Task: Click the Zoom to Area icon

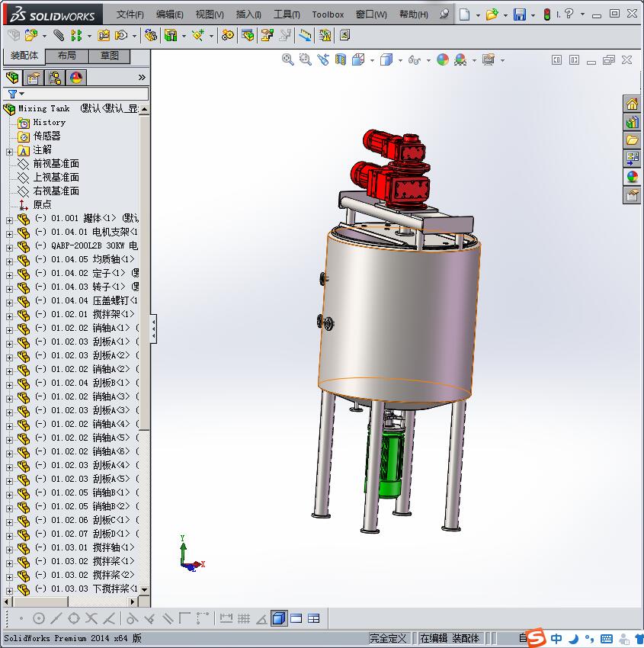Action: [306, 60]
